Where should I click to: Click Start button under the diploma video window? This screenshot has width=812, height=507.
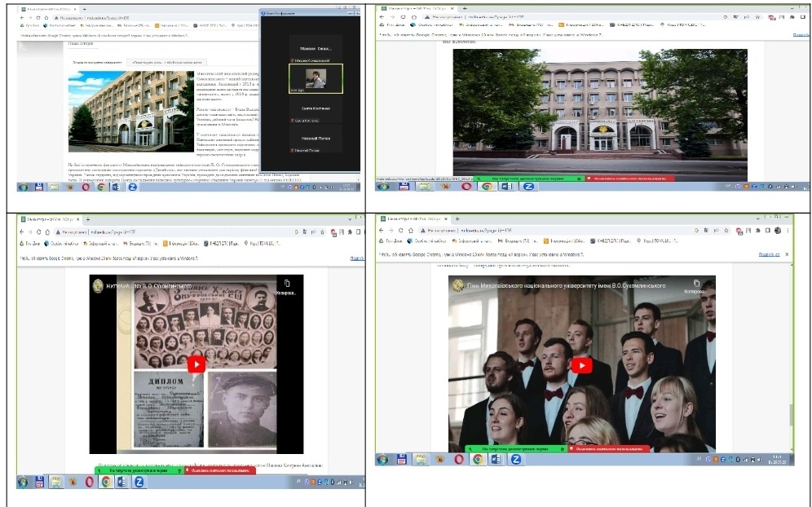point(23,482)
